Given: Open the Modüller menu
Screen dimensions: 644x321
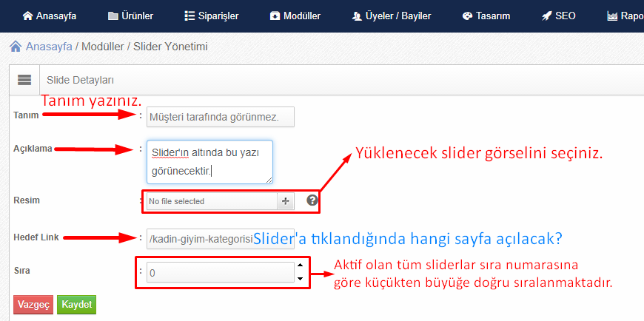Looking at the screenshot, I should point(295,16).
